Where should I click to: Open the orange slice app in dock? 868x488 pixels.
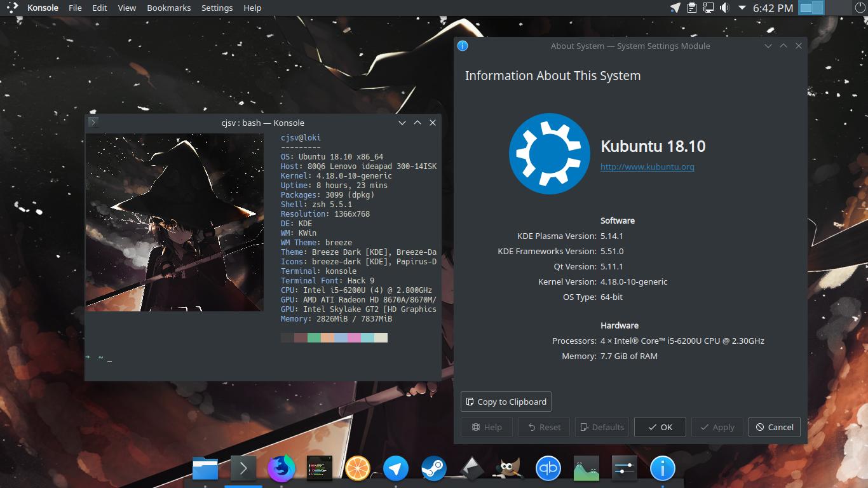(358, 469)
